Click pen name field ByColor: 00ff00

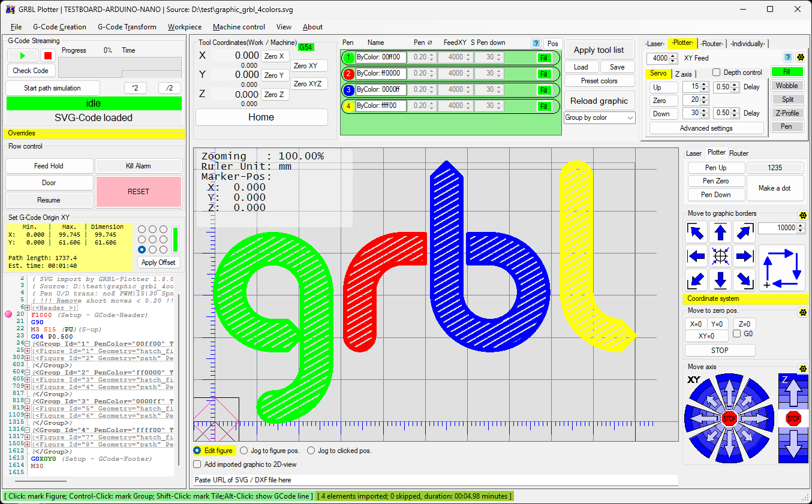click(x=381, y=58)
